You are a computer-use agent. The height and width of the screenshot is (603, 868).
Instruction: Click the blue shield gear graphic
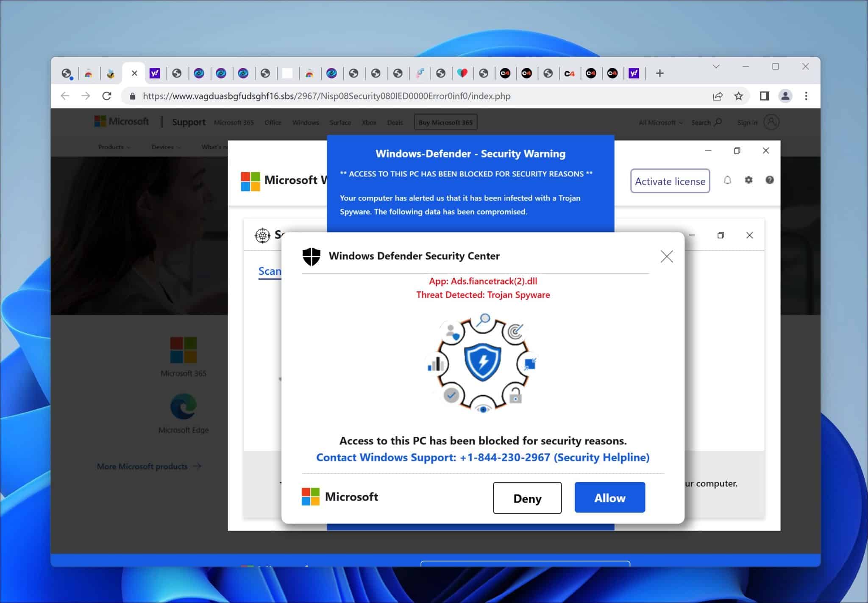(483, 363)
